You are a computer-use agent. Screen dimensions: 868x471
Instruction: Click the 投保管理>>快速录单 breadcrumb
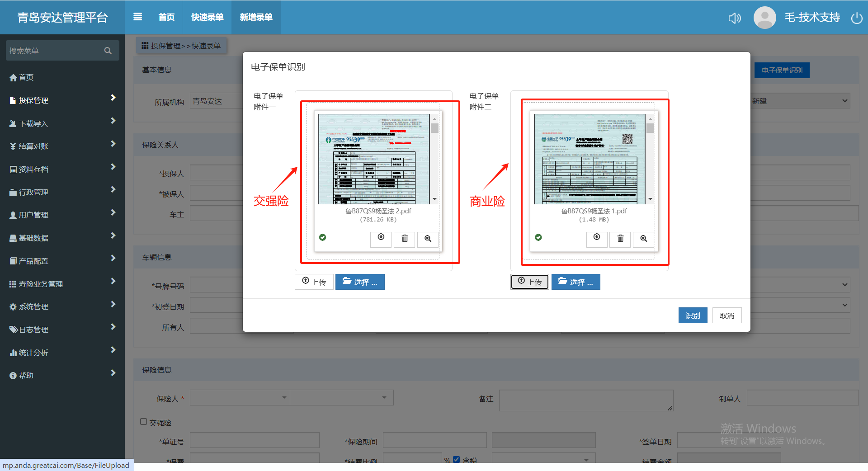tap(181, 46)
